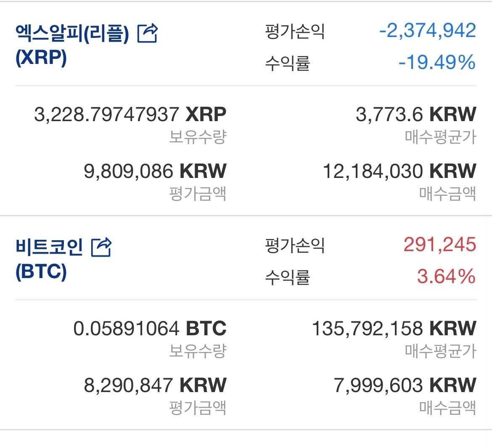Click the share icon next to 엑스알피(리플)

pos(148,34)
